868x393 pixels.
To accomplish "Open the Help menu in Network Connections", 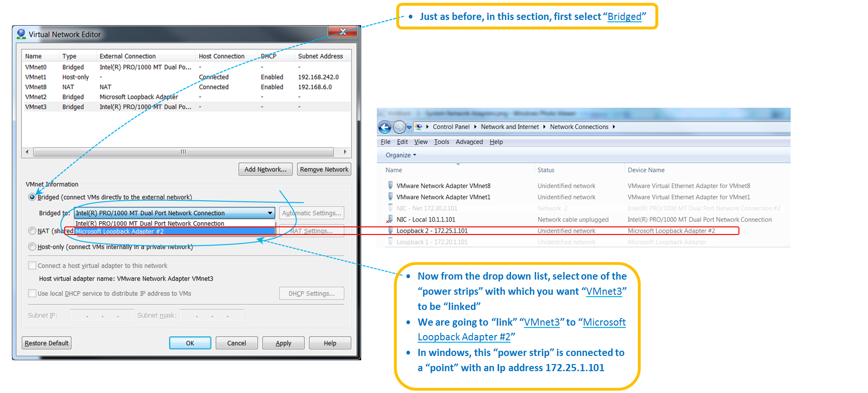I will click(x=496, y=142).
